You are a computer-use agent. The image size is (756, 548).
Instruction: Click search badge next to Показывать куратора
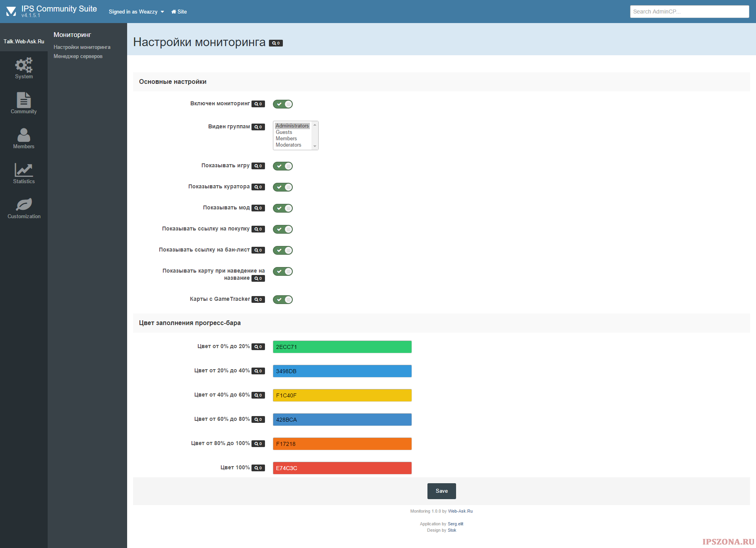[x=258, y=187]
